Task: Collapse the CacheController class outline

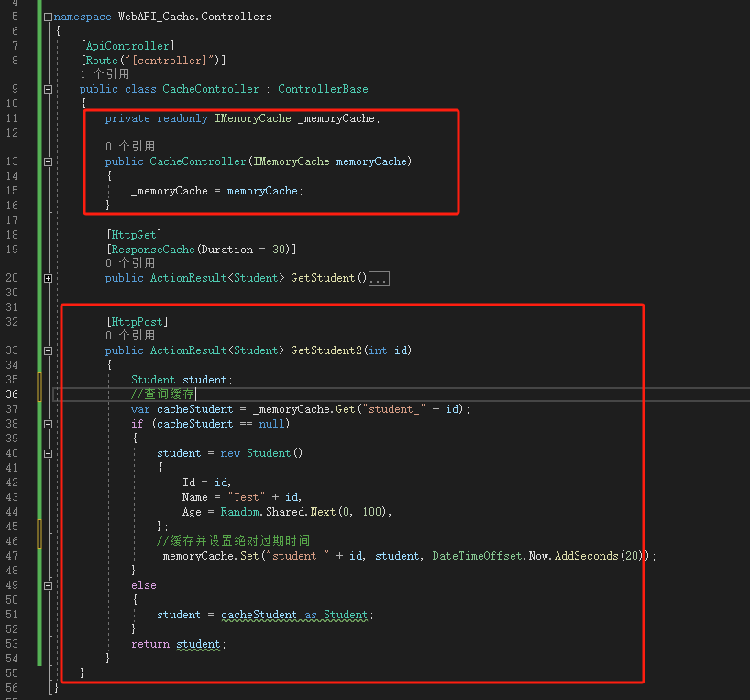Action: point(48,89)
